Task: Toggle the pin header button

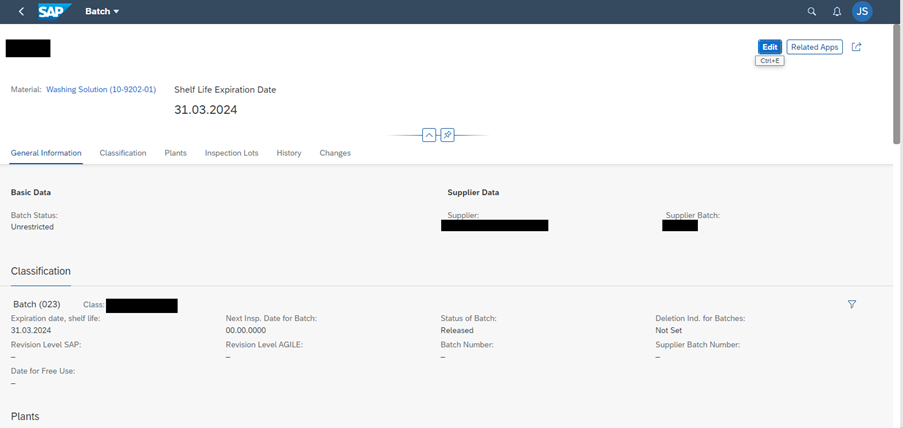Action: 448,135
